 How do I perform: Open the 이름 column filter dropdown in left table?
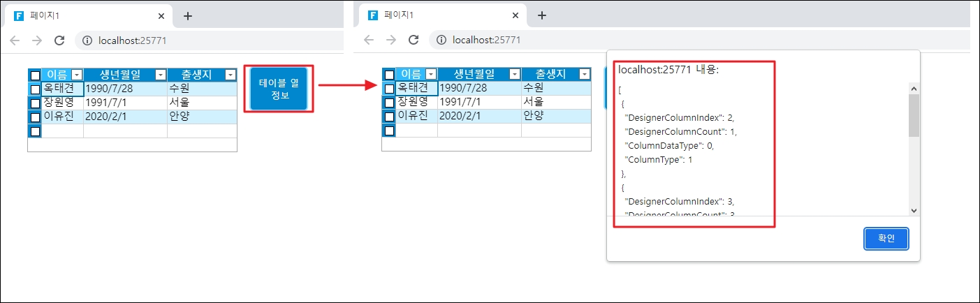[x=77, y=75]
